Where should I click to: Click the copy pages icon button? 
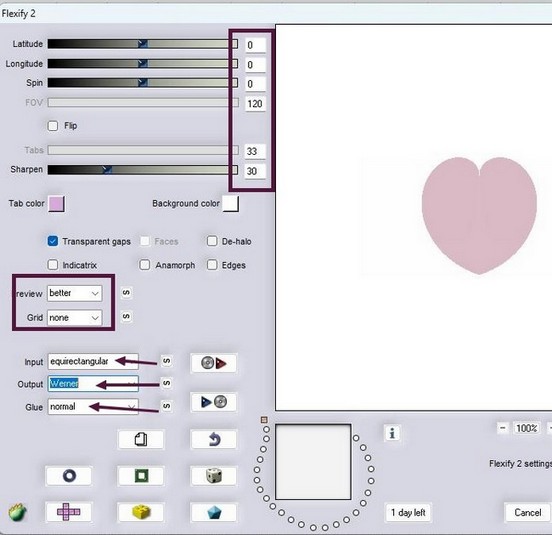coord(141,439)
